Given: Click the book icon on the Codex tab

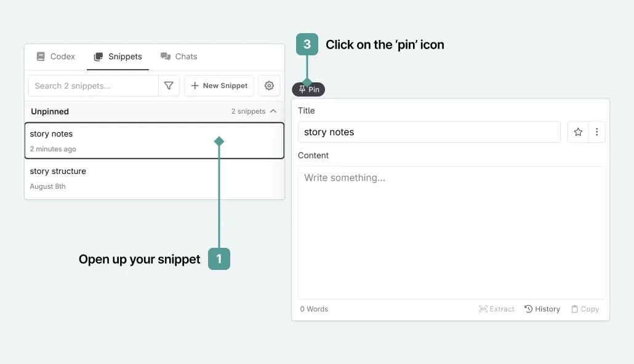Looking at the screenshot, I should (x=39, y=56).
